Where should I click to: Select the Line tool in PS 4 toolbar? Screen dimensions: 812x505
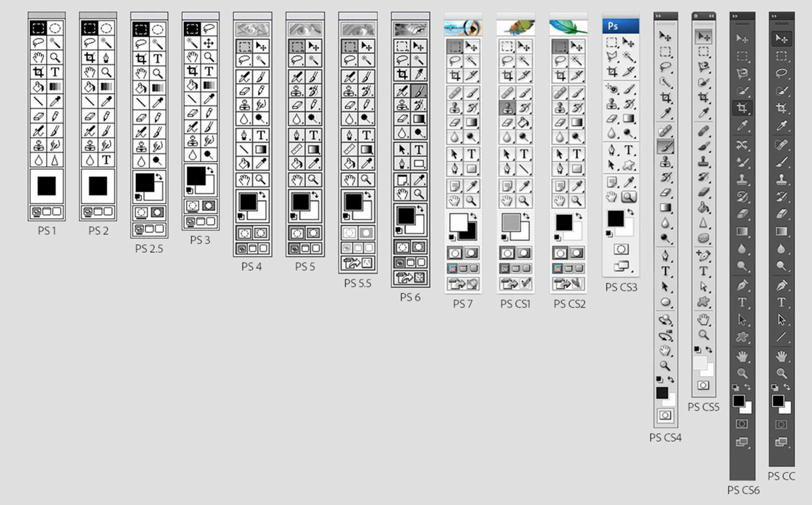point(244,149)
